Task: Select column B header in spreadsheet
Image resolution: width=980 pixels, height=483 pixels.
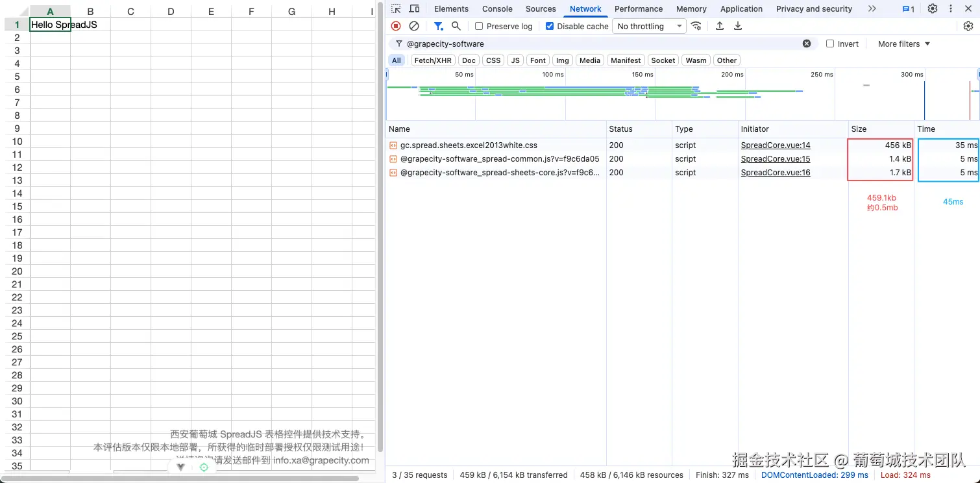Action: click(x=90, y=11)
